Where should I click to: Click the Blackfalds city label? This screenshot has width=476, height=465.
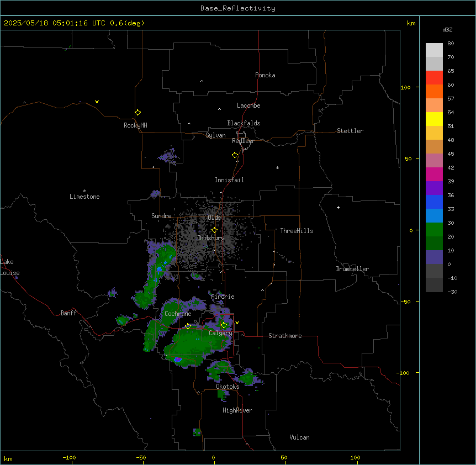[244, 123]
